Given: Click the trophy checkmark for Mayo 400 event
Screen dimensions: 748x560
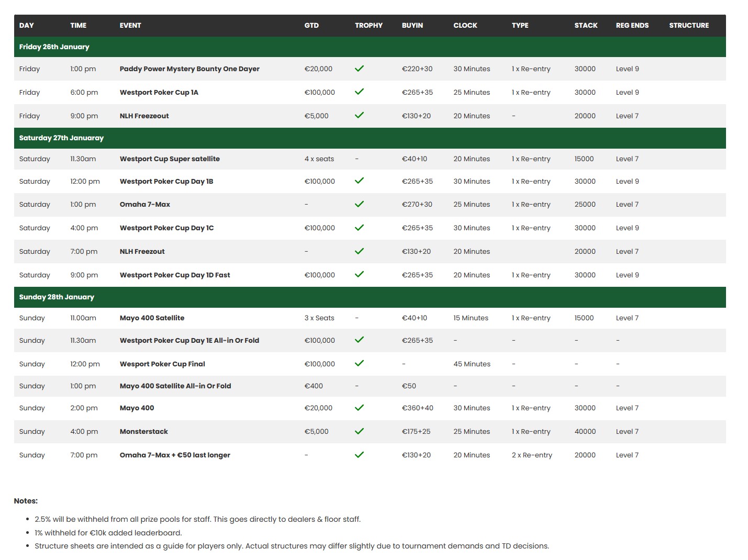Looking at the screenshot, I should pos(359,408).
